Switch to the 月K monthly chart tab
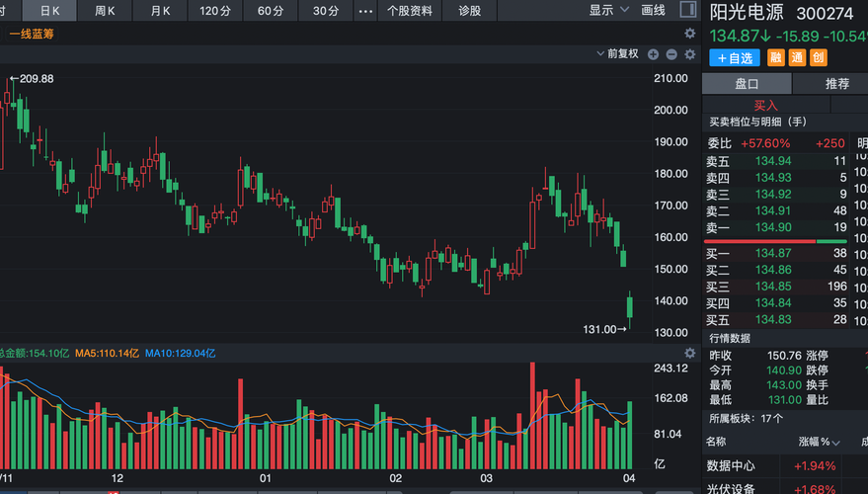The height and width of the screenshot is (494, 868). pyautogui.click(x=160, y=11)
